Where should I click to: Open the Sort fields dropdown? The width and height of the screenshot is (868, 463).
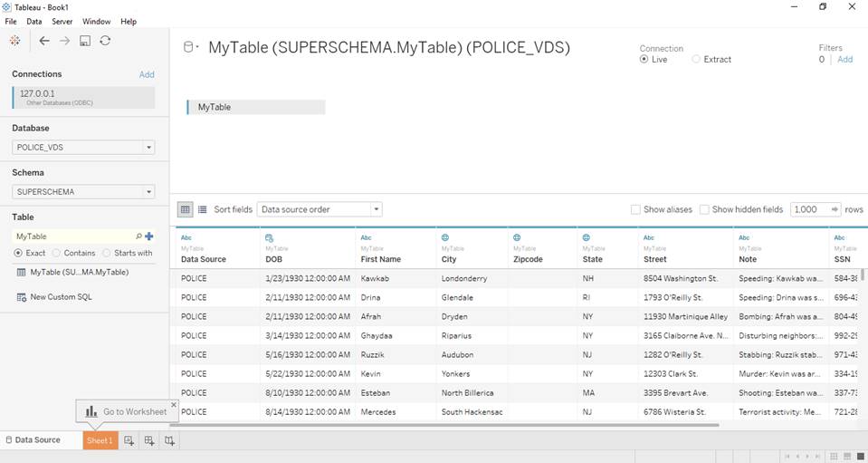coord(320,209)
